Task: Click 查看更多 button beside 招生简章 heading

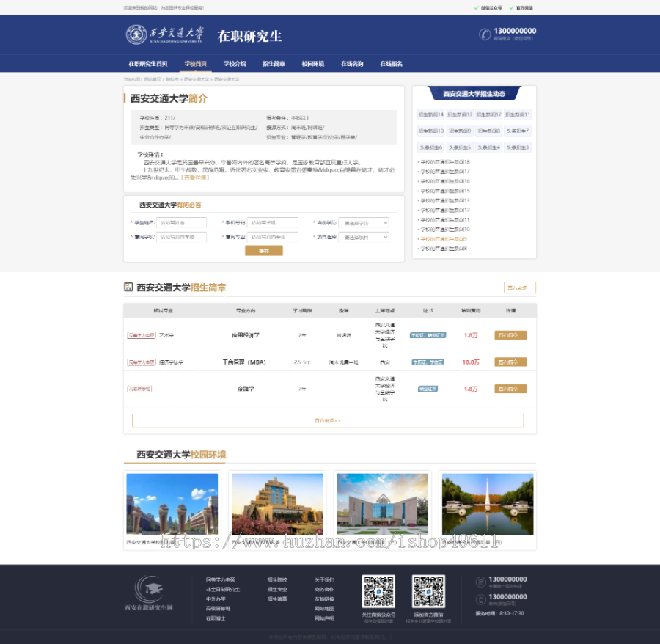Action: coord(520,288)
